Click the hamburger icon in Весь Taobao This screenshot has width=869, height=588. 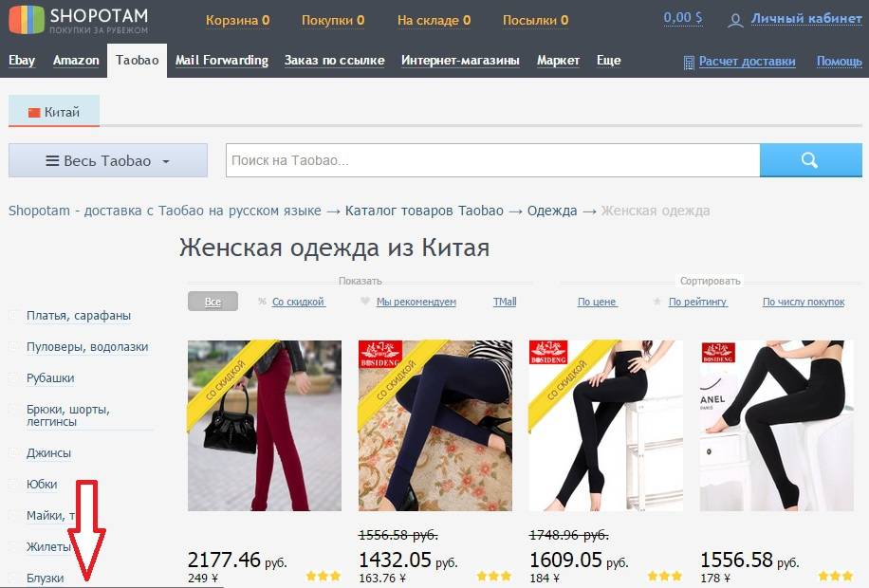[52, 160]
